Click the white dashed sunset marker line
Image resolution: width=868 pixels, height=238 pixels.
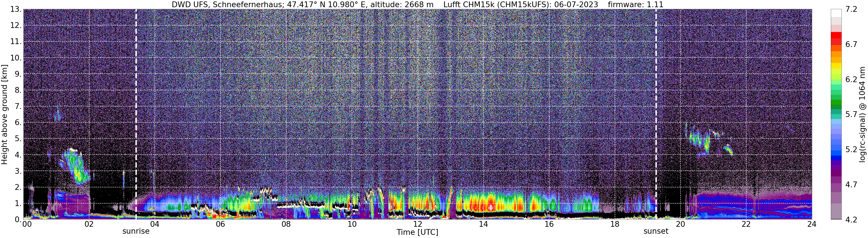(x=656, y=114)
